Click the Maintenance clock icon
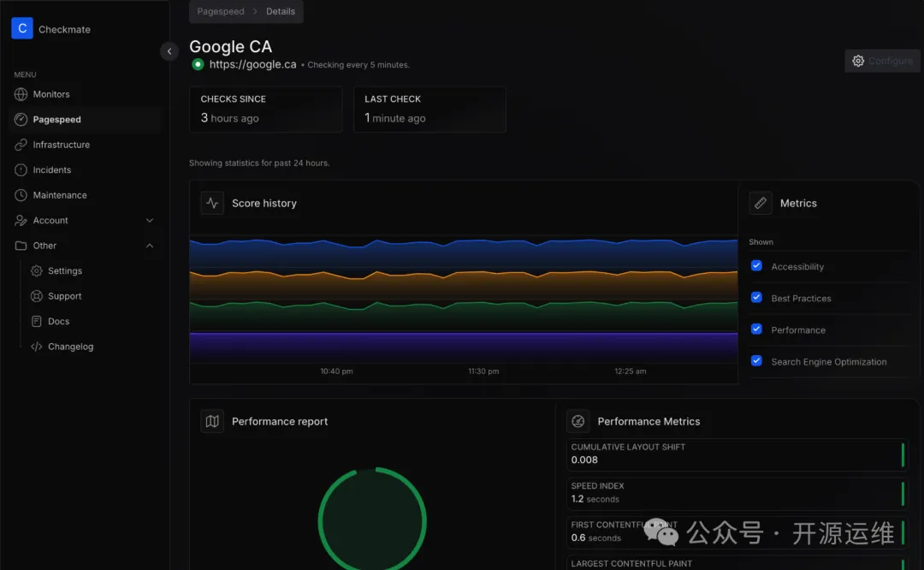The width and height of the screenshot is (924, 570). point(21,195)
